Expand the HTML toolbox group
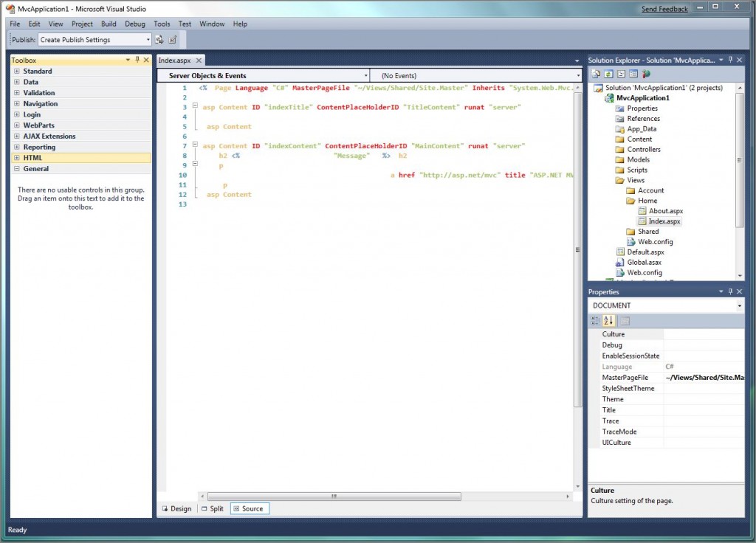 [x=17, y=158]
